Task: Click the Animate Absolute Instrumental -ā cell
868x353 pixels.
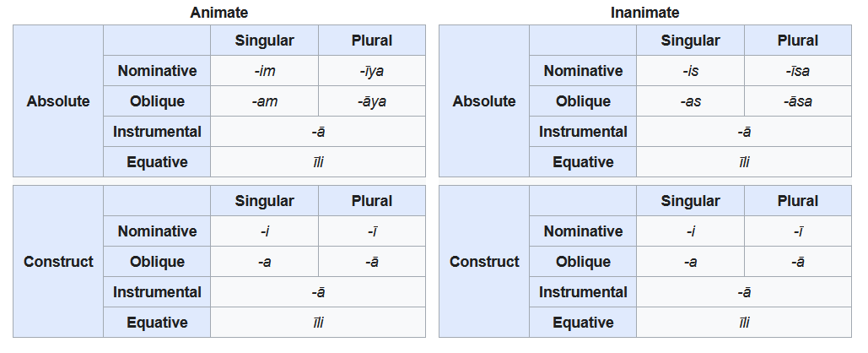Action: (318, 132)
